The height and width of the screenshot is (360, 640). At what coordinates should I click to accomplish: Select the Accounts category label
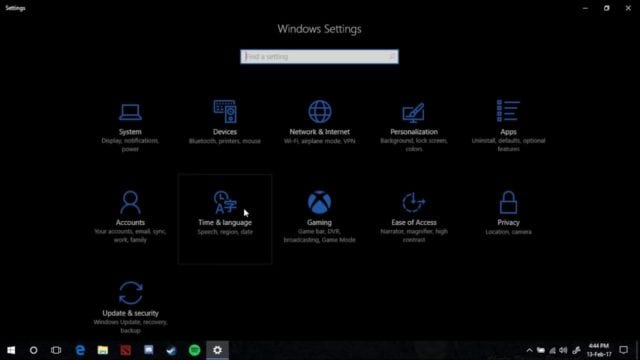pyautogui.click(x=130, y=222)
